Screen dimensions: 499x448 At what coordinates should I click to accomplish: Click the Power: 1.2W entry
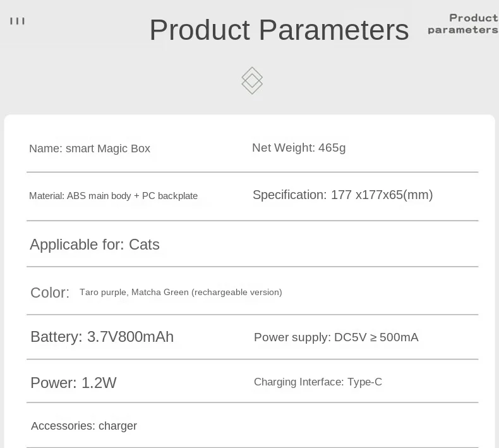(73, 383)
